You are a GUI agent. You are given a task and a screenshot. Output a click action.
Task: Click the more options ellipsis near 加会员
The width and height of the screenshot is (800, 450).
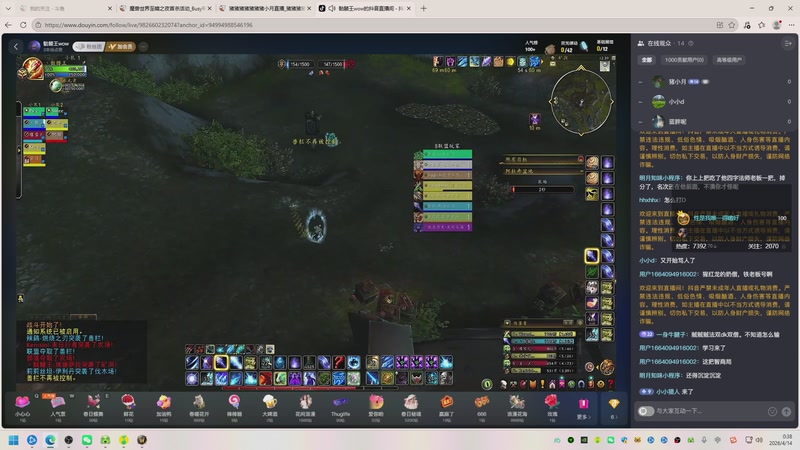143,46
